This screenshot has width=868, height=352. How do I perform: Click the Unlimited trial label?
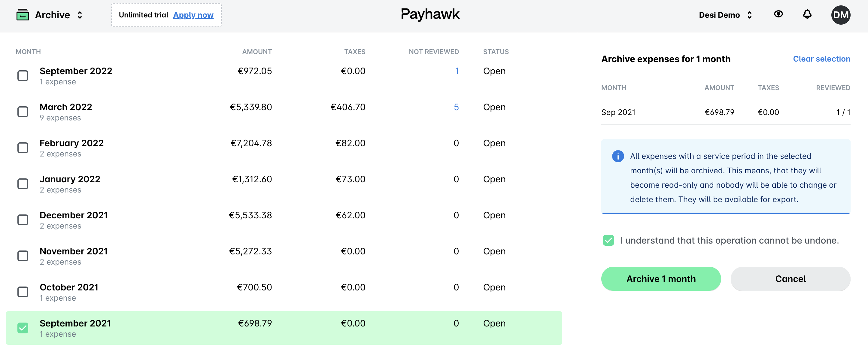[143, 15]
